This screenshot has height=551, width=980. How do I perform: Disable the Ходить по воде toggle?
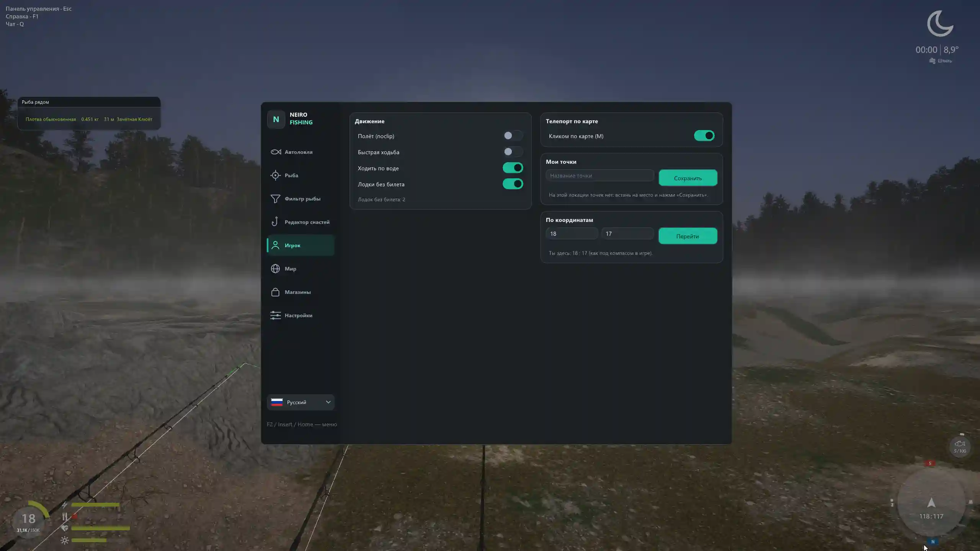click(513, 168)
